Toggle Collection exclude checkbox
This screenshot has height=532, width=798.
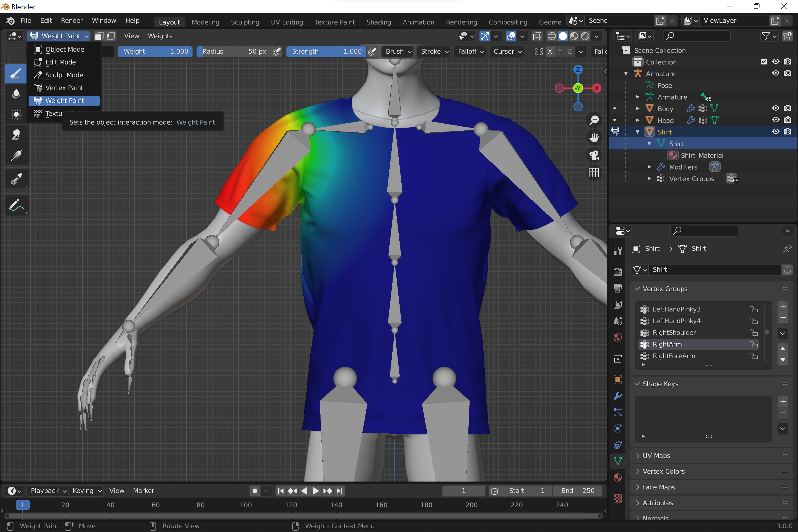tap(764, 62)
